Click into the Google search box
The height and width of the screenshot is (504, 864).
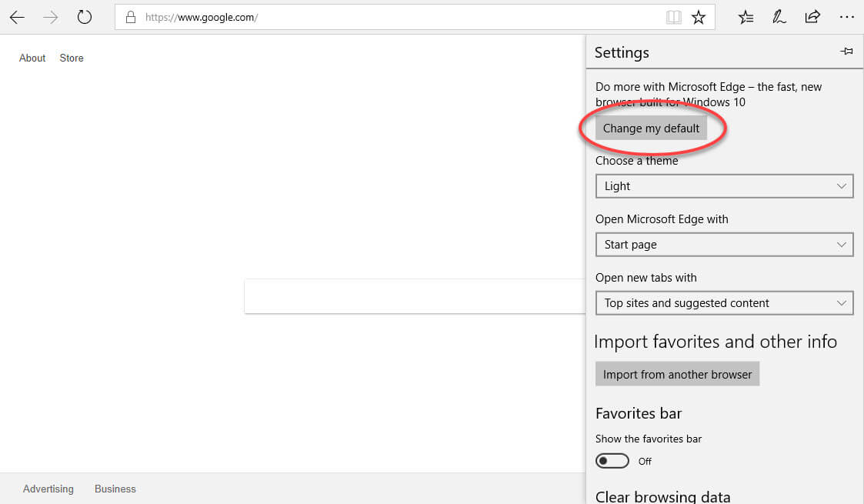click(415, 296)
